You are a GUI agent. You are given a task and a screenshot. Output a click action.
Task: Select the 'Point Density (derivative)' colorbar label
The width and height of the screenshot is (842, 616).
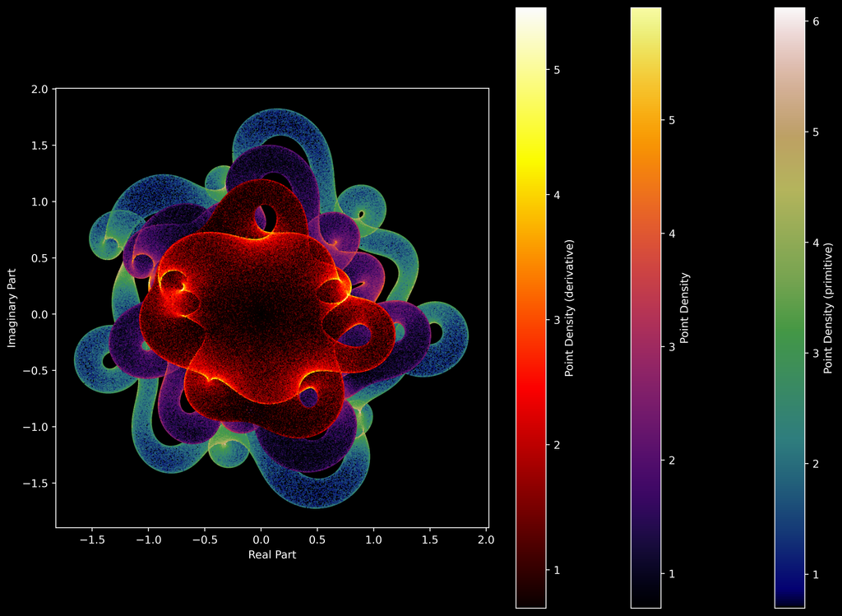tap(569, 308)
